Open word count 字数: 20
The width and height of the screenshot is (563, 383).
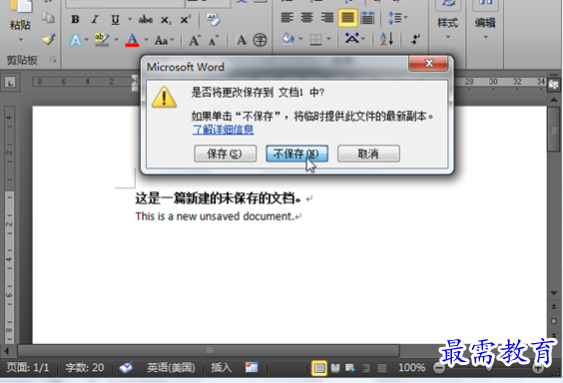pyautogui.click(x=85, y=368)
